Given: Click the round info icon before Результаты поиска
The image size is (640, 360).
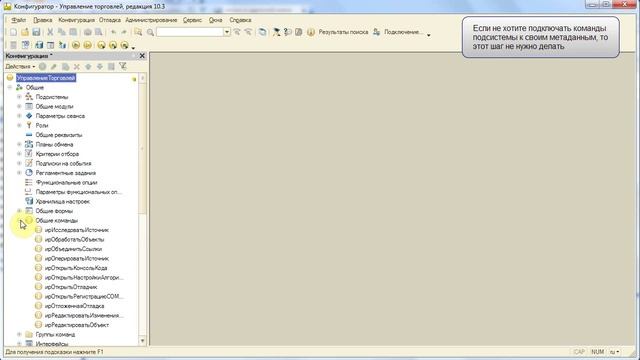Looking at the screenshot, I should (x=311, y=32).
